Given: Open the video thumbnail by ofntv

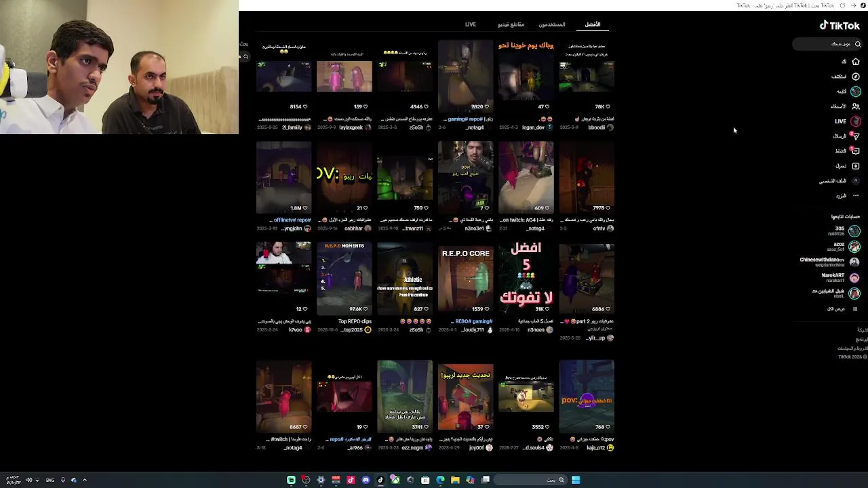Looking at the screenshot, I should click(x=587, y=178).
